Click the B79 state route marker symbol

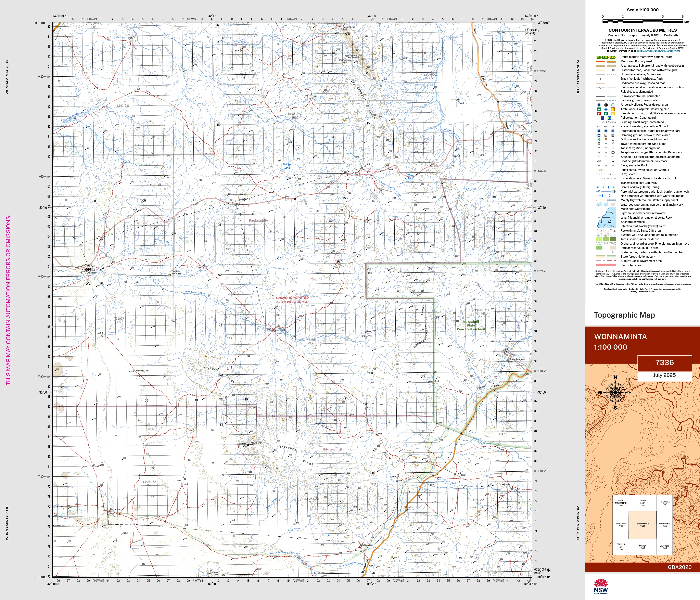[612, 58]
